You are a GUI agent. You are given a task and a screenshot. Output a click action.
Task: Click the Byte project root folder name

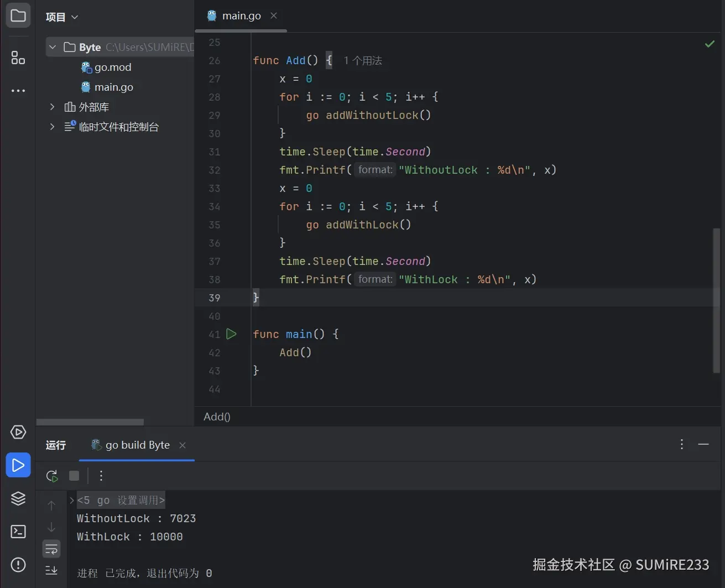pos(90,47)
